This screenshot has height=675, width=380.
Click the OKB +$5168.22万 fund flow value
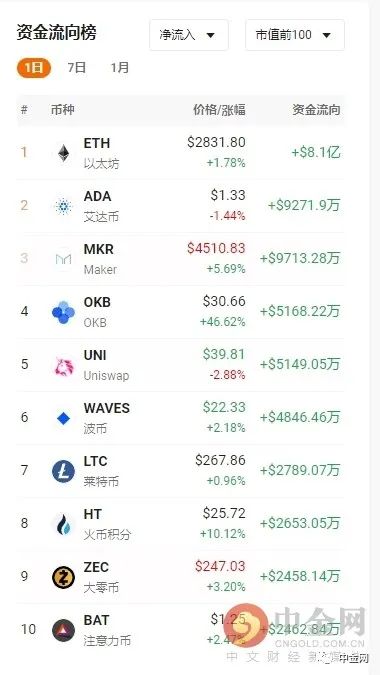(x=300, y=311)
